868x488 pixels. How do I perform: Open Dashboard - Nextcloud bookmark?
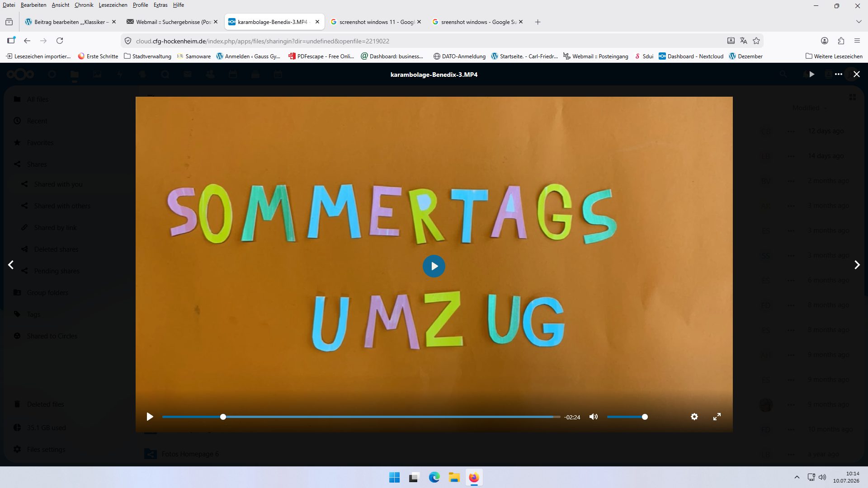tap(691, 56)
